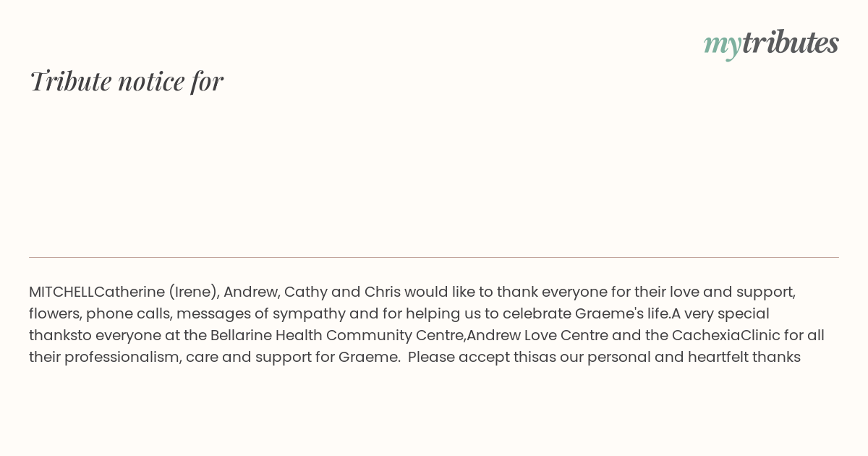
Task: Select the "Tribute notice for" heading
Action: pos(126,81)
